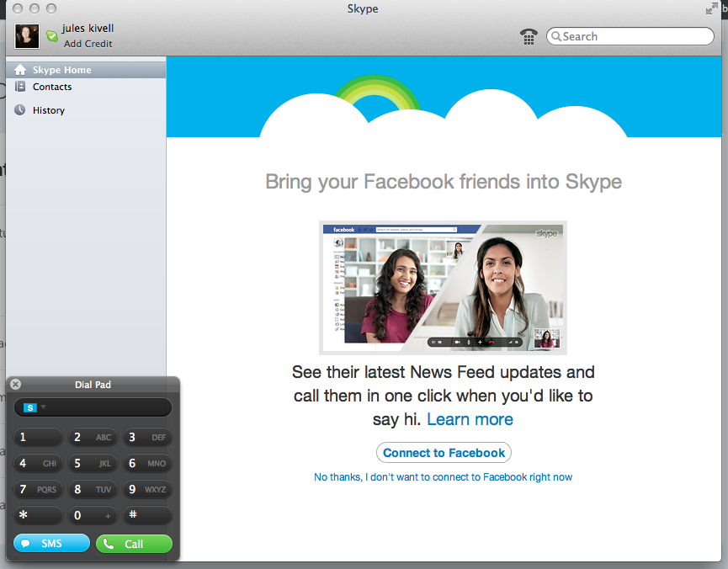Close the Dial Pad panel

pyautogui.click(x=15, y=384)
